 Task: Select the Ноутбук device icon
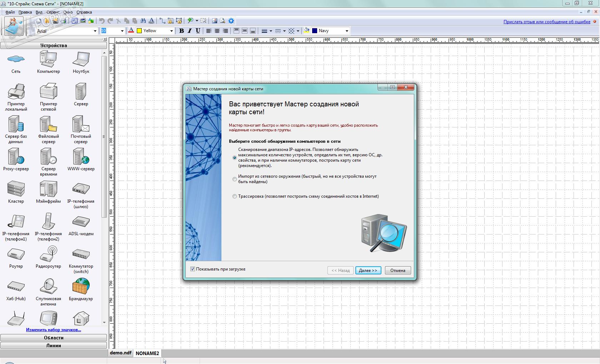tap(81, 59)
